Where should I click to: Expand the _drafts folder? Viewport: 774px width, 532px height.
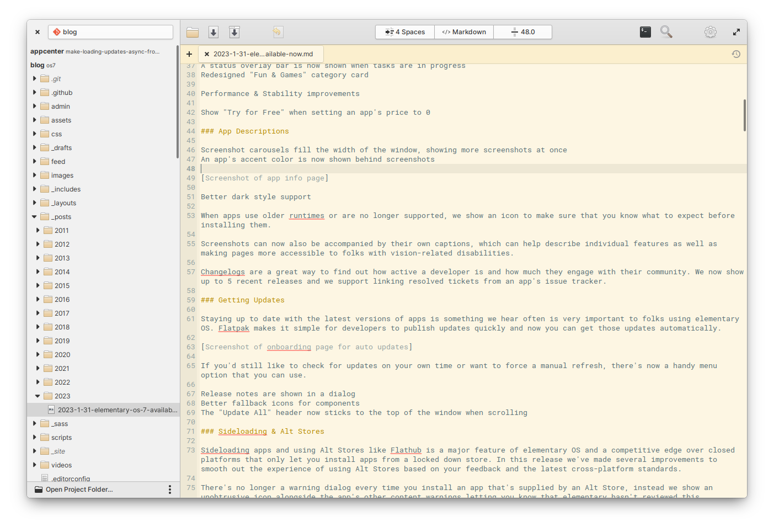(x=34, y=148)
